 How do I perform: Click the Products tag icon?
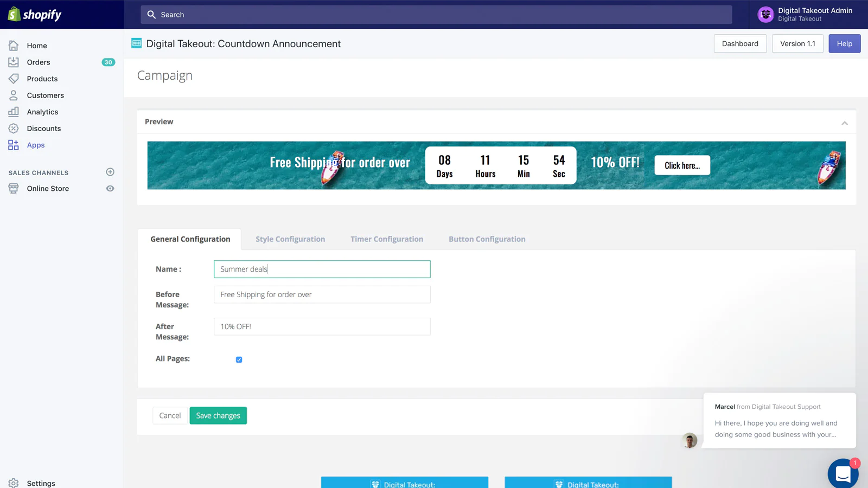14,79
